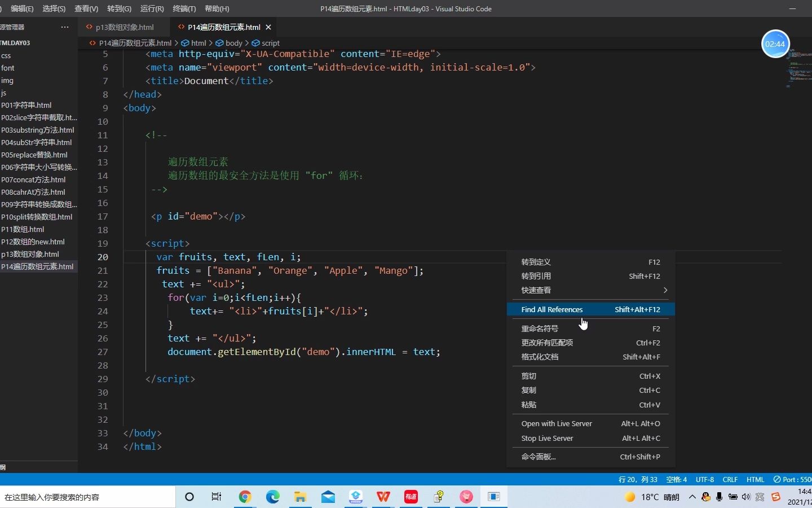Click status bar 行 20, 列 33

pos(638,479)
